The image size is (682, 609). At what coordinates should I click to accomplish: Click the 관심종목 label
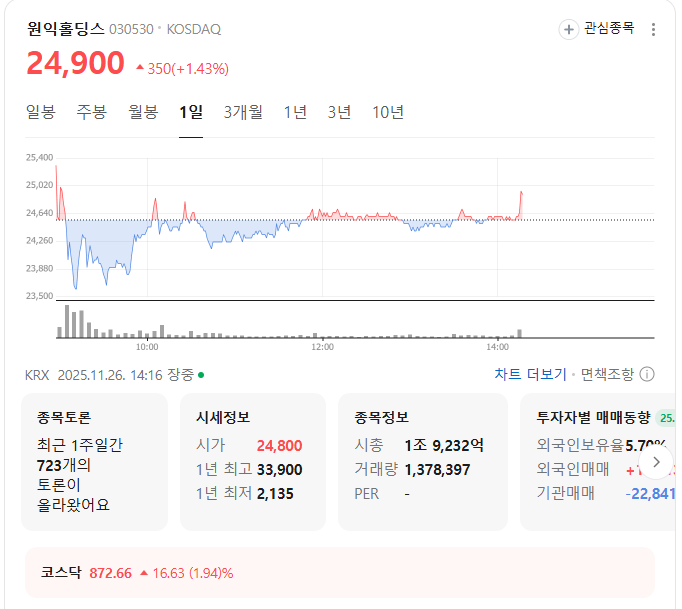[609, 29]
